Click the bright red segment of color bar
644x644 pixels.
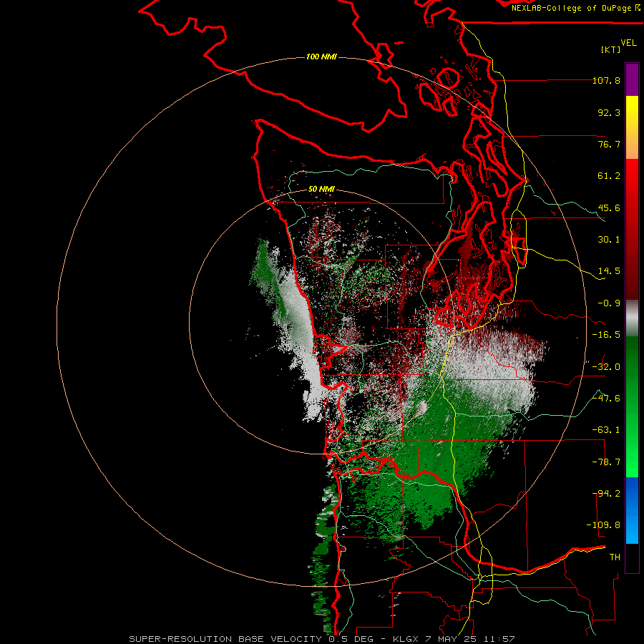[632, 229]
